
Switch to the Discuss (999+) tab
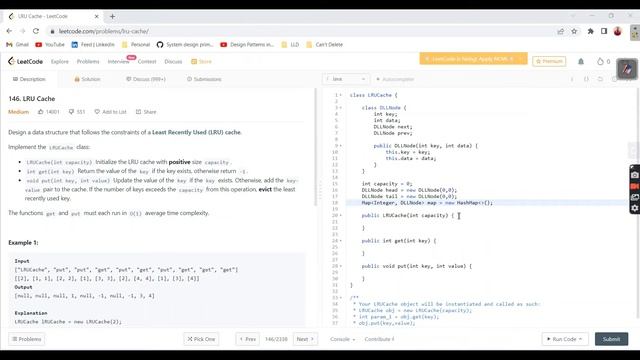tap(146, 79)
